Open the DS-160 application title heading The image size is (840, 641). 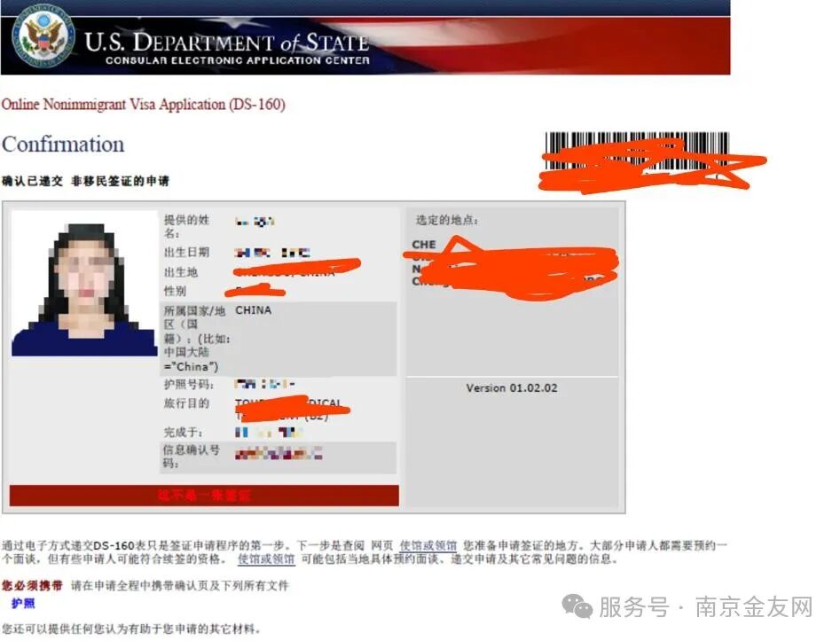(x=145, y=104)
